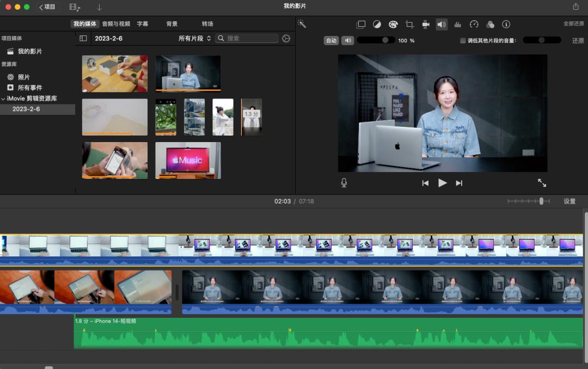588x369 pixels.
Task: Click the 自动 auto volume button
Action: 331,41
